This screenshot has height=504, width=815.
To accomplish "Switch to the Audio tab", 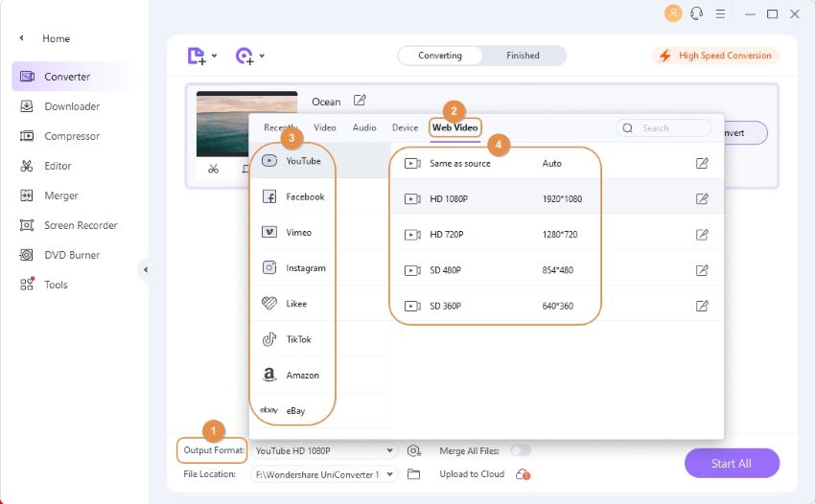I will (x=364, y=127).
